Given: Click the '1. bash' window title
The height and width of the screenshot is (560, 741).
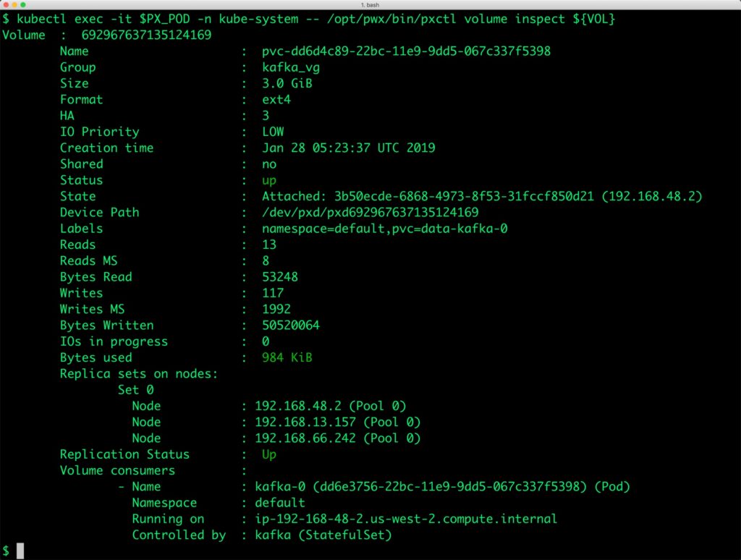Looking at the screenshot, I should 370,5.
